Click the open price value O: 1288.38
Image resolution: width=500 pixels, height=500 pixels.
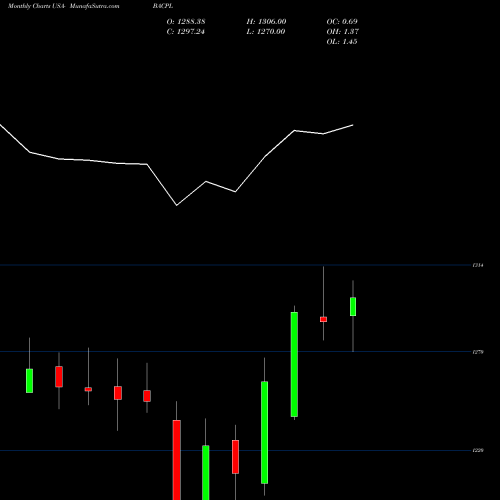186,22
